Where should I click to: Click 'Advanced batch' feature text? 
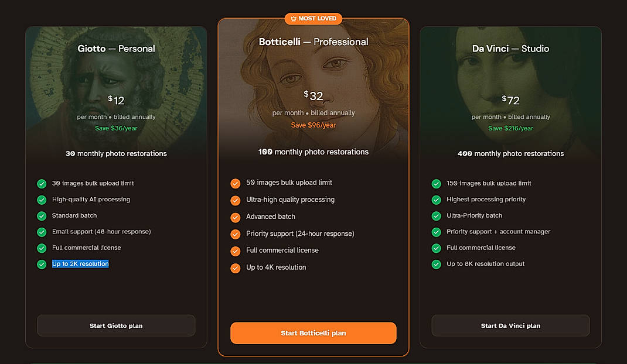tap(271, 217)
